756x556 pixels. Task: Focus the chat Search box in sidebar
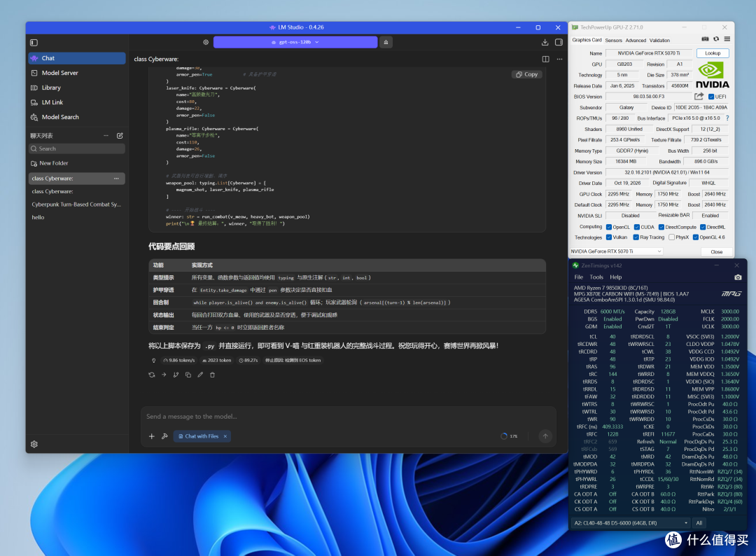point(77,148)
